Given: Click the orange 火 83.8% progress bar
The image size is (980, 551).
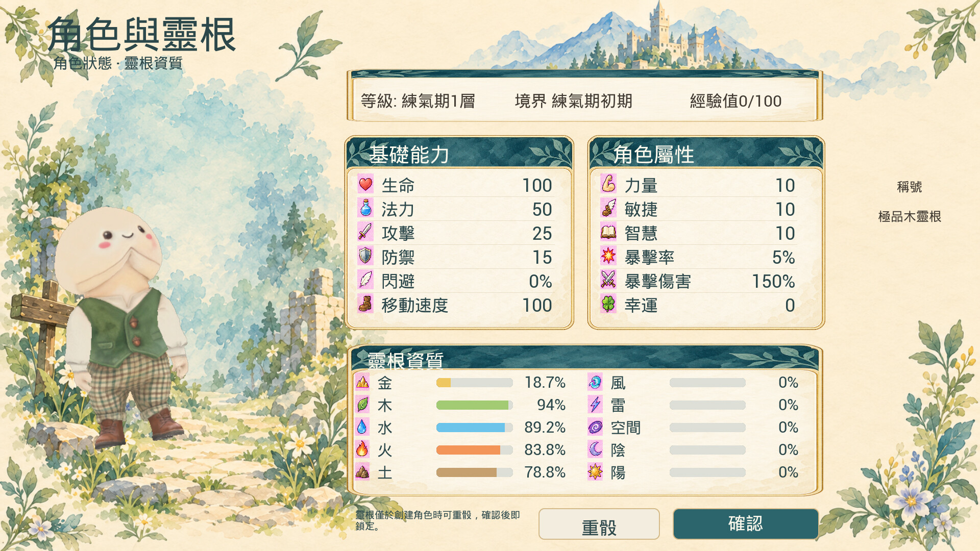Looking at the screenshot, I should click(x=475, y=450).
